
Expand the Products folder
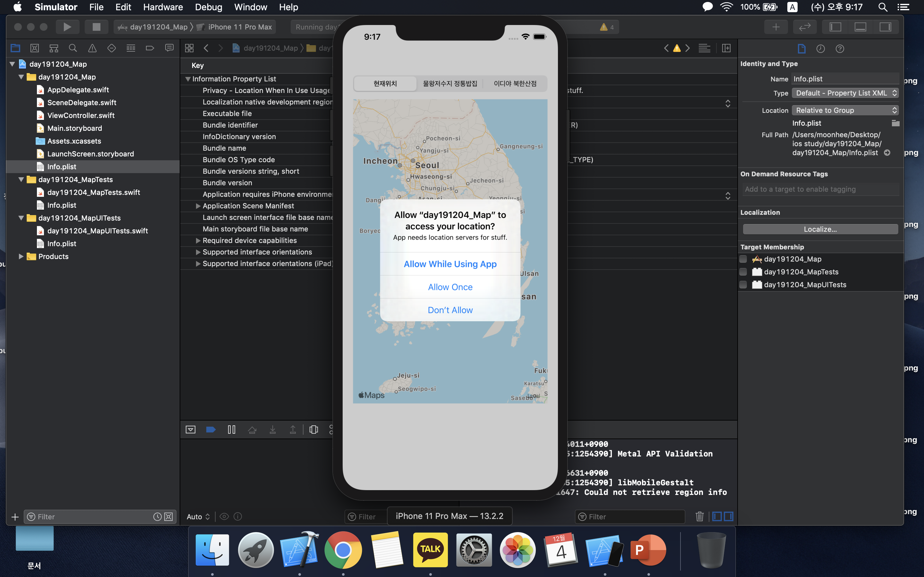21,256
